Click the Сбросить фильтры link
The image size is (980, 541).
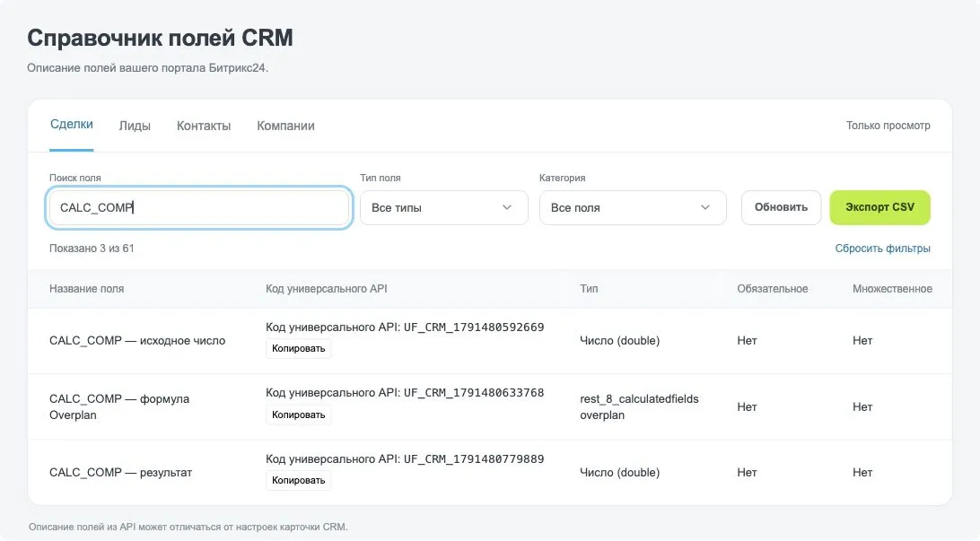pyautogui.click(x=882, y=248)
